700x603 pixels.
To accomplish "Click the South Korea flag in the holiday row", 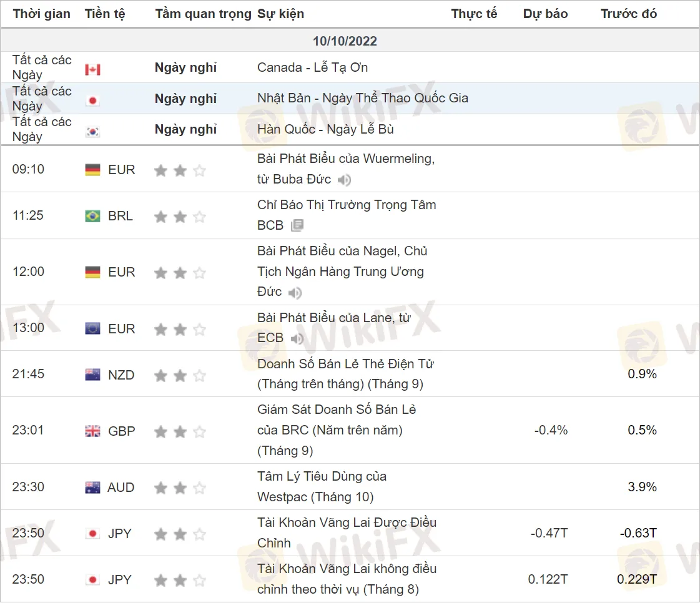I will click(x=92, y=131).
